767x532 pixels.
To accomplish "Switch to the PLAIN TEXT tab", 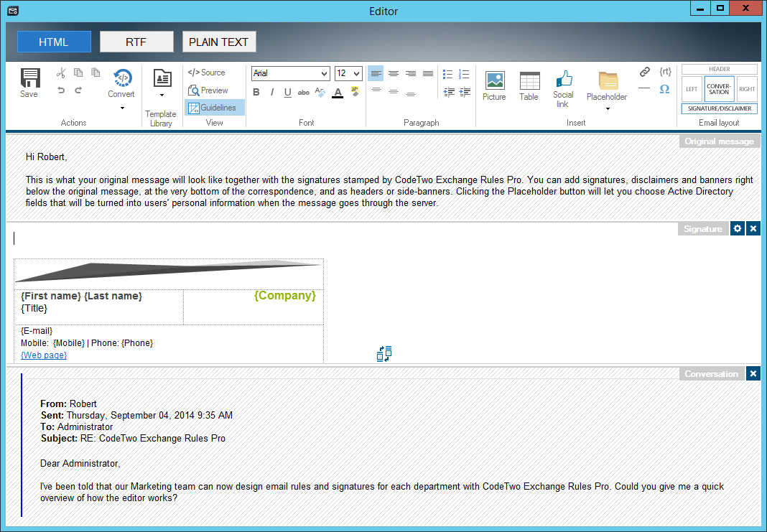I will point(219,42).
